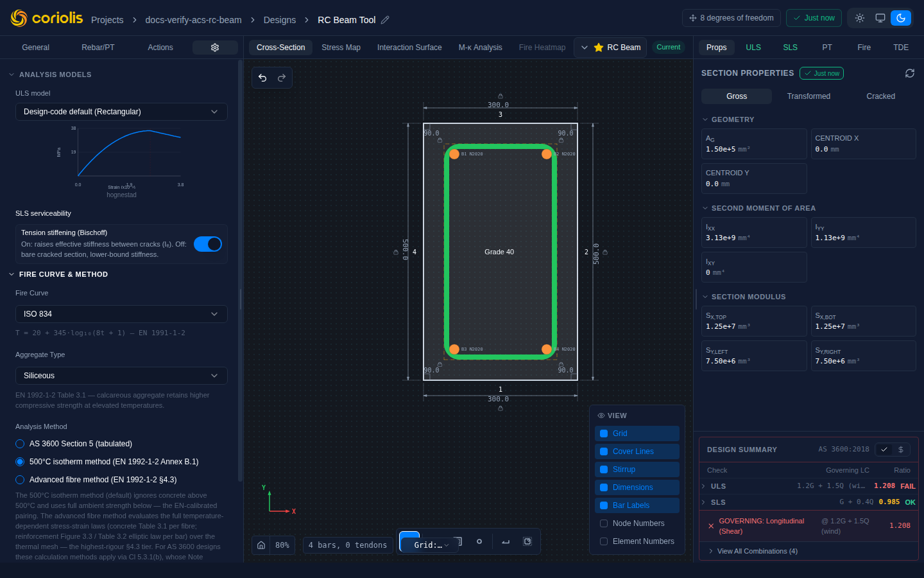Expand ULS row in Design Summary

(x=809, y=486)
